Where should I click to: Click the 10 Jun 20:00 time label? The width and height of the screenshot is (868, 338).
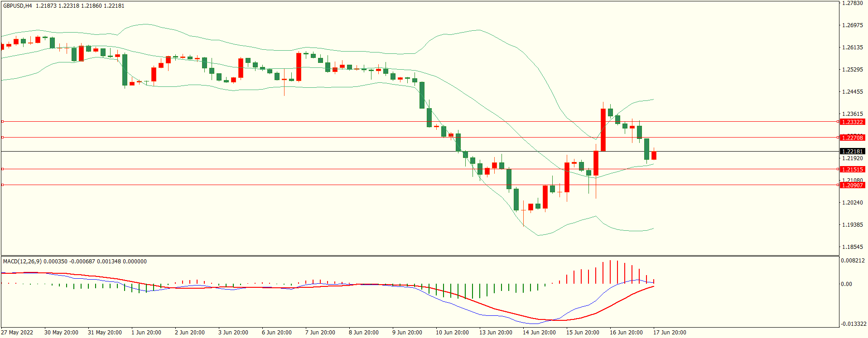(452, 333)
